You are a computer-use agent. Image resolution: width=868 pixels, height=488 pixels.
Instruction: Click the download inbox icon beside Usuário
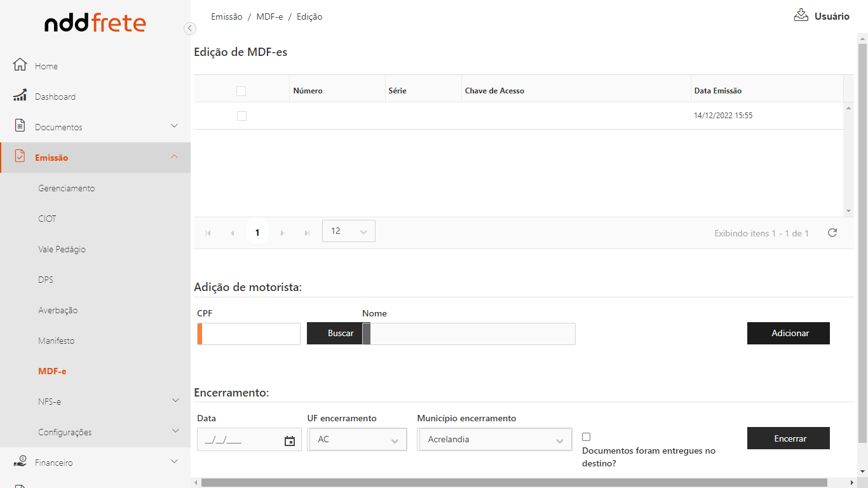tap(801, 15)
